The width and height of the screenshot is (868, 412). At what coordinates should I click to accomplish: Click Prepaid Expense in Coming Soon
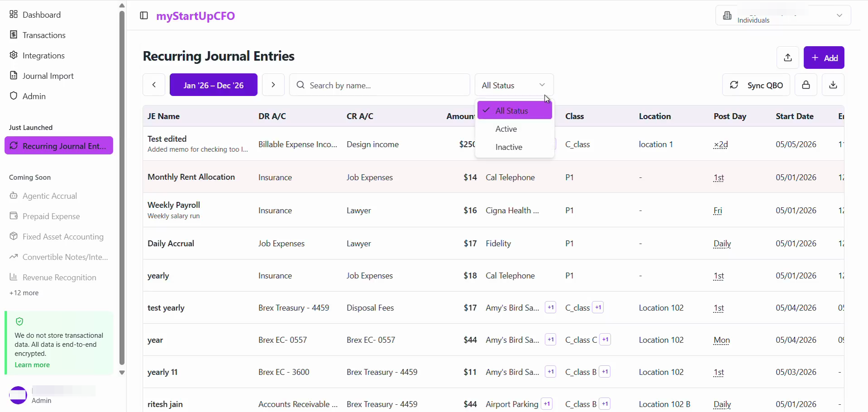51,216
